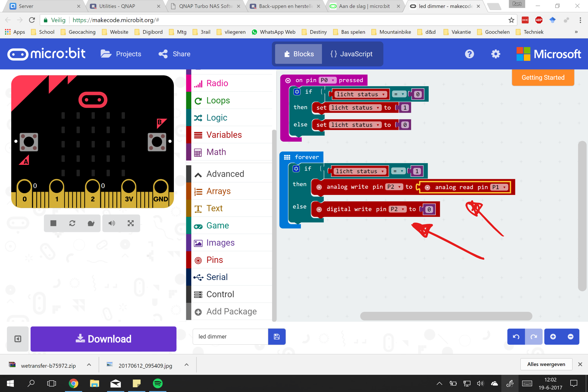Stop the micro:bit simulator
The image size is (588, 392).
(x=53, y=223)
